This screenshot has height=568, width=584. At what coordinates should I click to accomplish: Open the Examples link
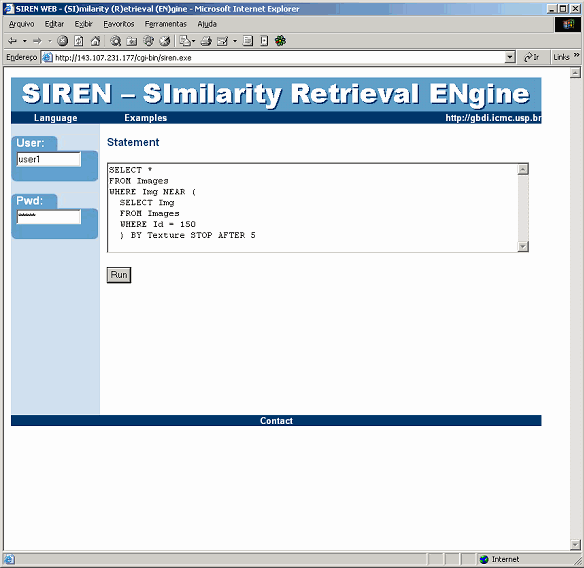(x=146, y=118)
